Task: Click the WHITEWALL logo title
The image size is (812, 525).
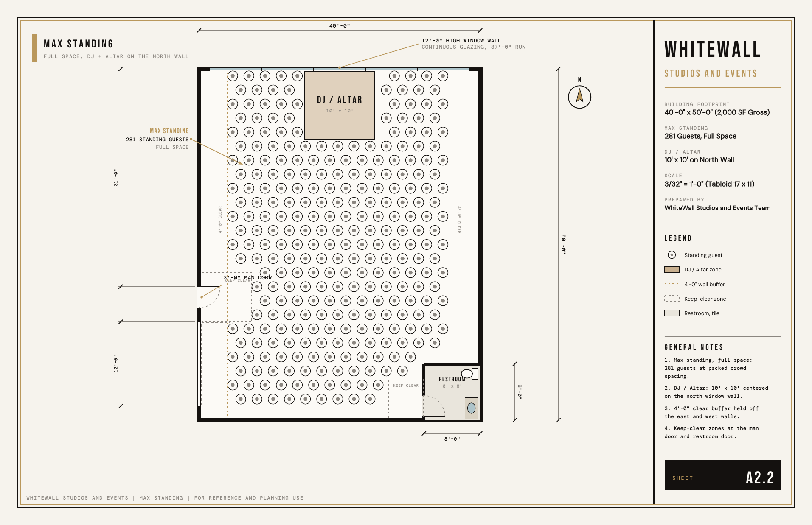Action: (712, 49)
